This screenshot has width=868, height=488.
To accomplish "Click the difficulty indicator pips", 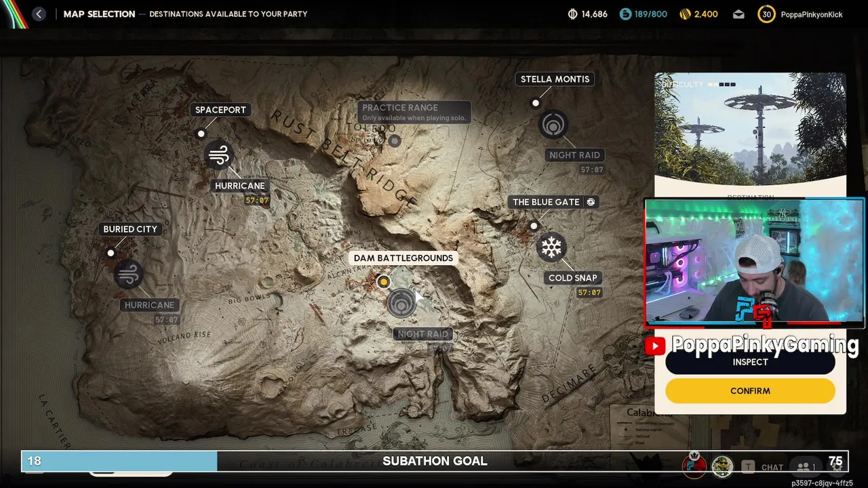I will click(722, 85).
